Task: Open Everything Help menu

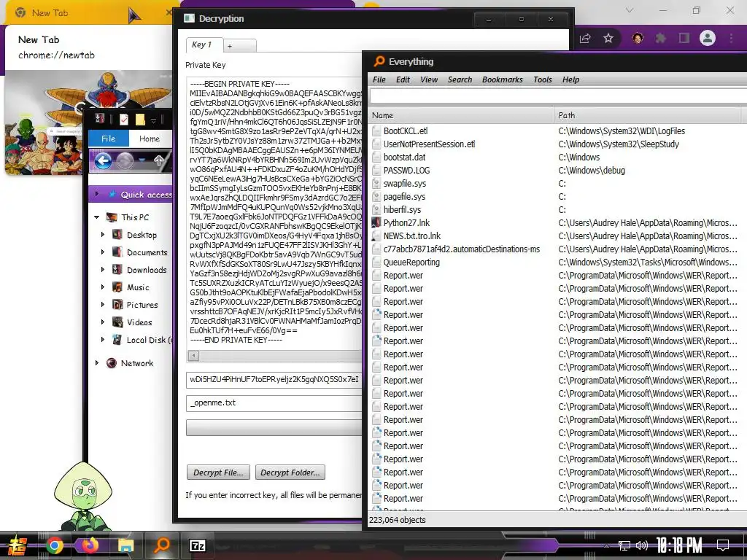Action: [x=570, y=79]
